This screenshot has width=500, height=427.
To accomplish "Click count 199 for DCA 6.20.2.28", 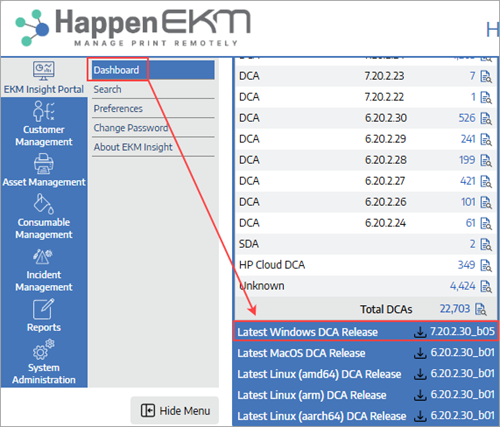I will click(x=467, y=160).
